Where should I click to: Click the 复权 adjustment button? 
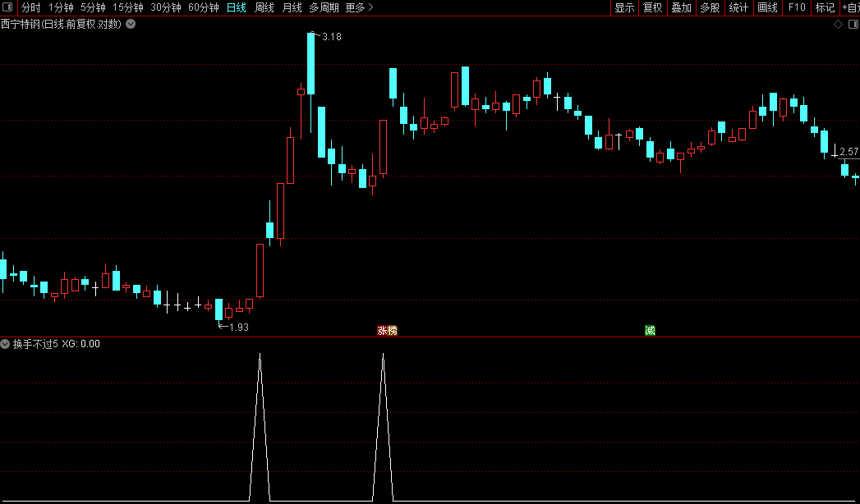tap(653, 7)
